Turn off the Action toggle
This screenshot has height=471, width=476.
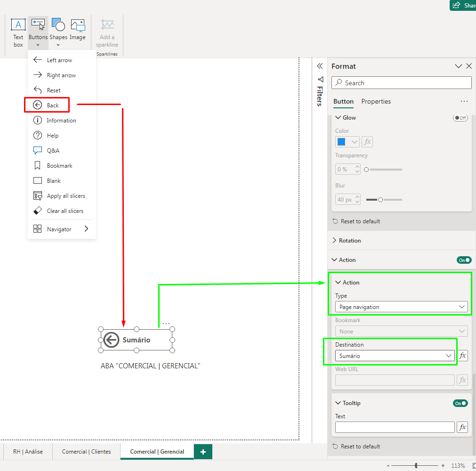[463, 260]
